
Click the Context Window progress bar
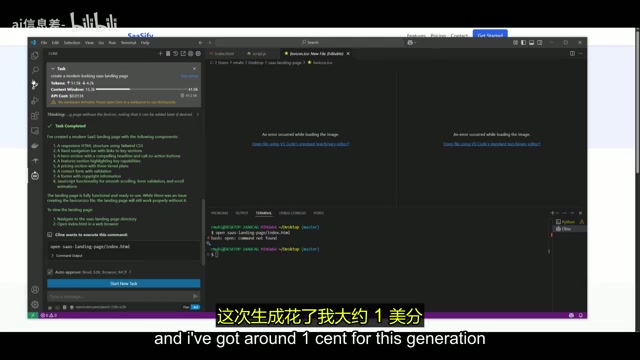[141, 89]
